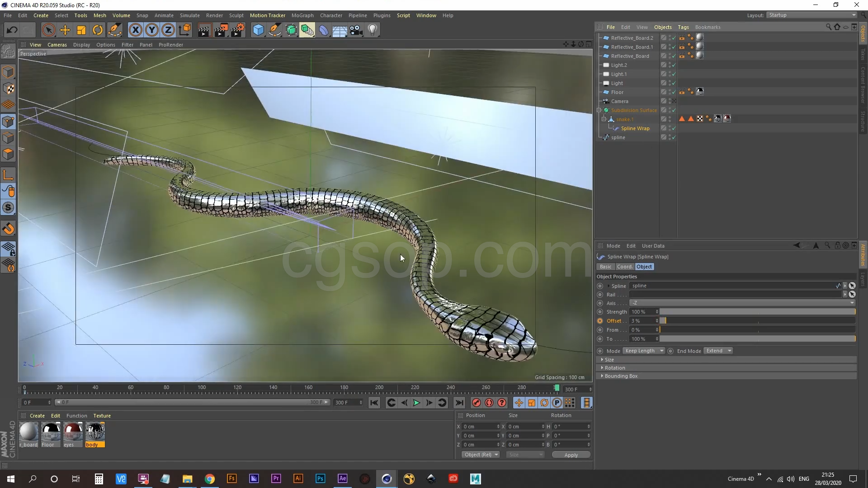The height and width of the screenshot is (488, 868).
Task: Select the Move tool in the top toolbar
Action: (x=65, y=30)
